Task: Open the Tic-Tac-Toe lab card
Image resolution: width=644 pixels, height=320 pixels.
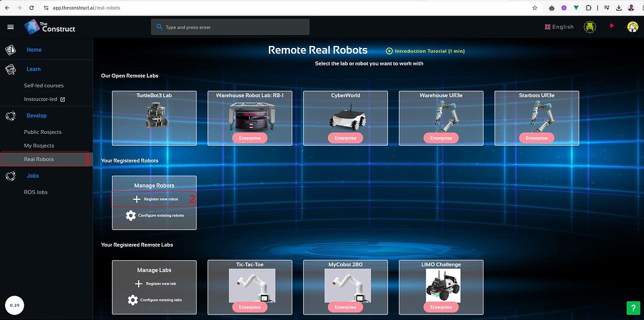Action: pos(250,287)
